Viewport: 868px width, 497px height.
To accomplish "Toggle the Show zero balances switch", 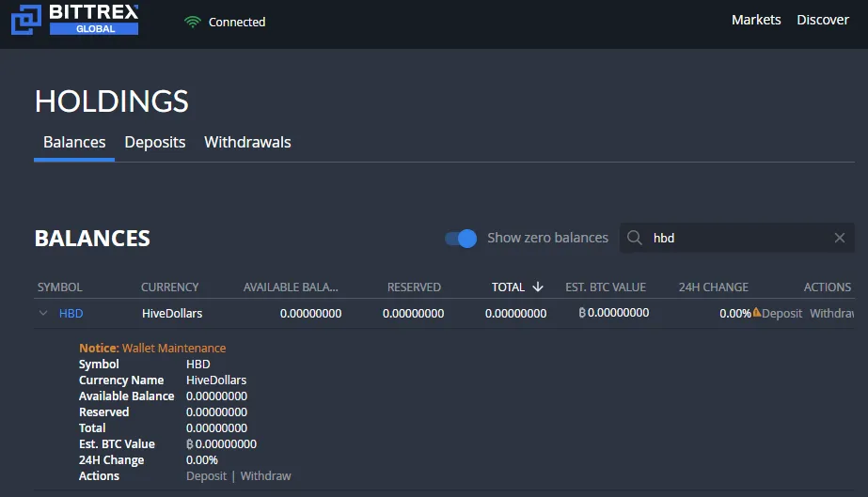I will [461, 239].
